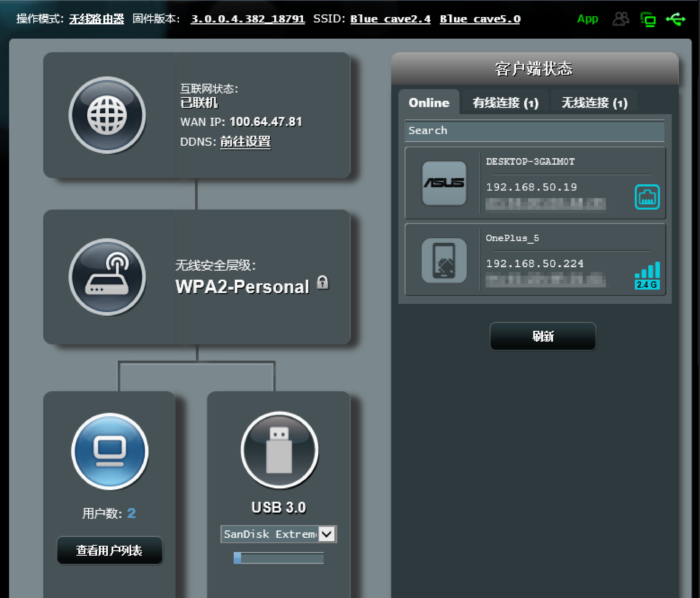The width and height of the screenshot is (700, 598).
Task: Open the guest network users icon
Action: point(621,19)
